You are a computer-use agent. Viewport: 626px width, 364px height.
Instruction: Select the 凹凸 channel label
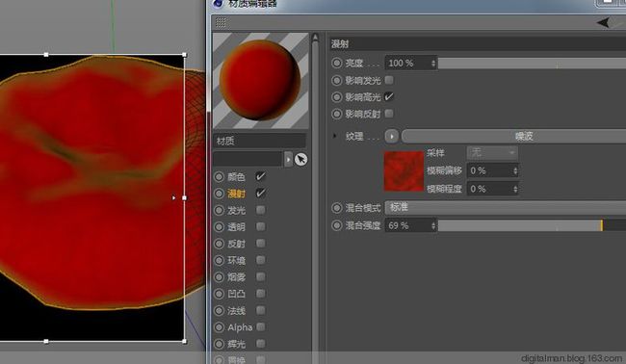pos(236,294)
